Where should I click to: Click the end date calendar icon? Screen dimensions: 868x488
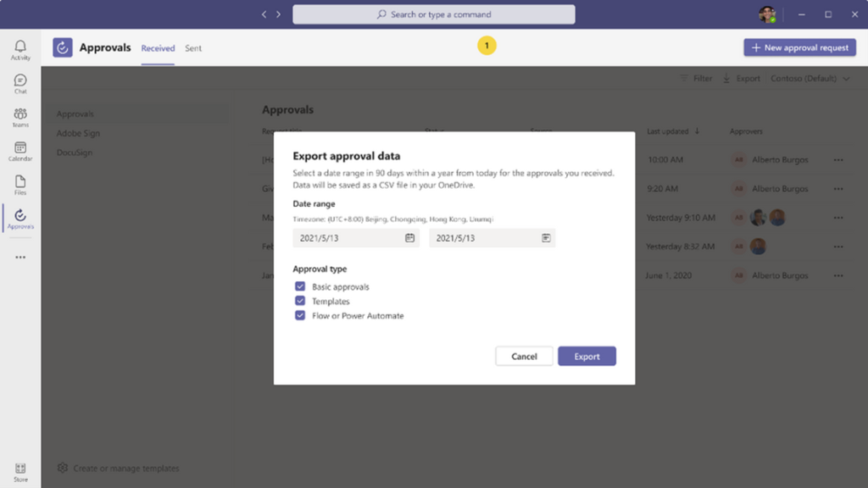click(x=546, y=238)
